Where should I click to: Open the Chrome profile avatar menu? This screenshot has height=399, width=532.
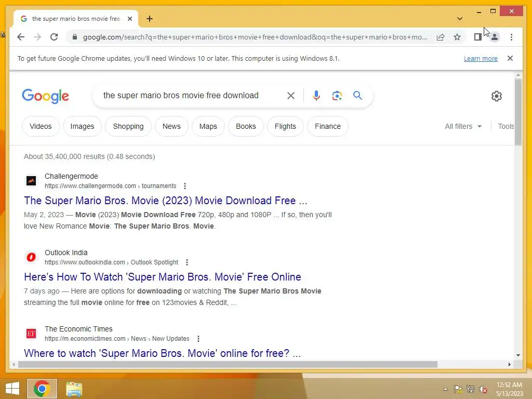(x=495, y=37)
